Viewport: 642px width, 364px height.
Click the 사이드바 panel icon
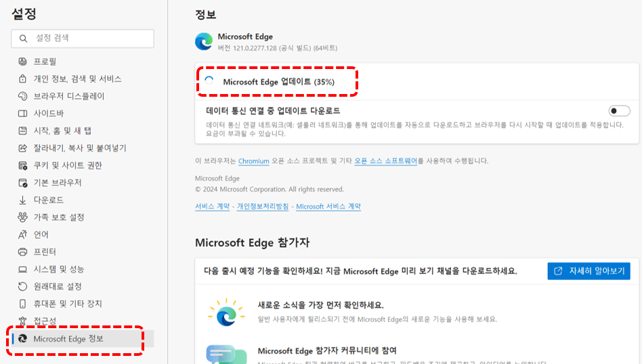pyautogui.click(x=22, y=113)
